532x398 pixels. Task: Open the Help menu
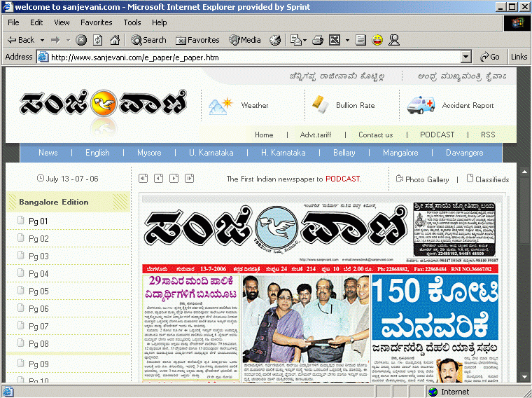tap(159, 22)
